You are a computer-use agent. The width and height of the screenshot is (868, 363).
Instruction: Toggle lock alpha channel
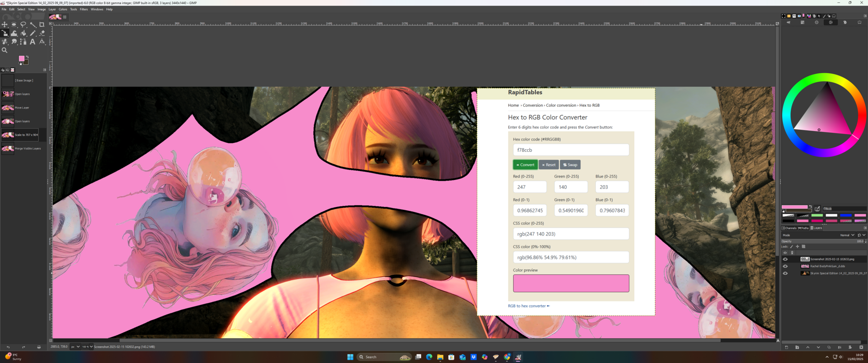(803, 246)
